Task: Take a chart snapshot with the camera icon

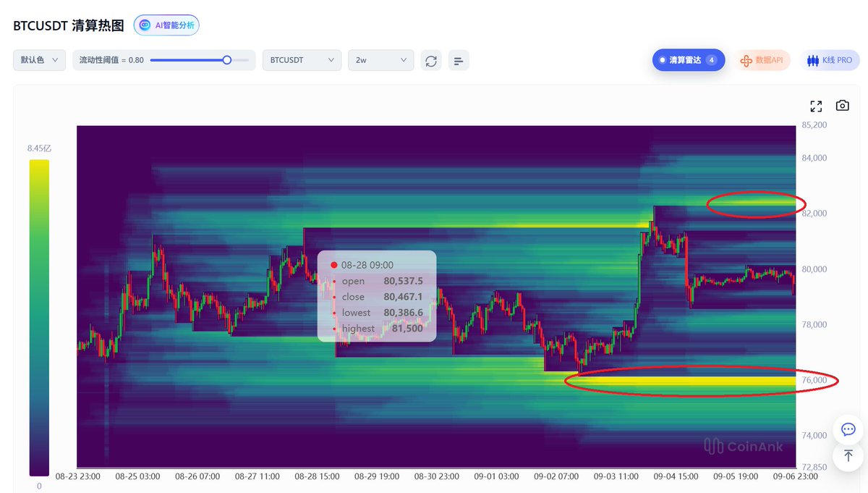Action: (842, 106)
